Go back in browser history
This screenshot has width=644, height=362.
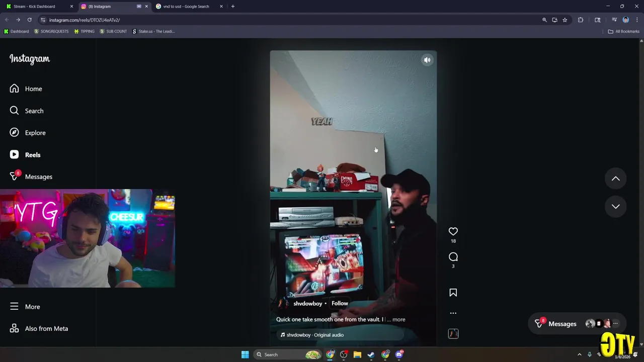tap(7, 20)
